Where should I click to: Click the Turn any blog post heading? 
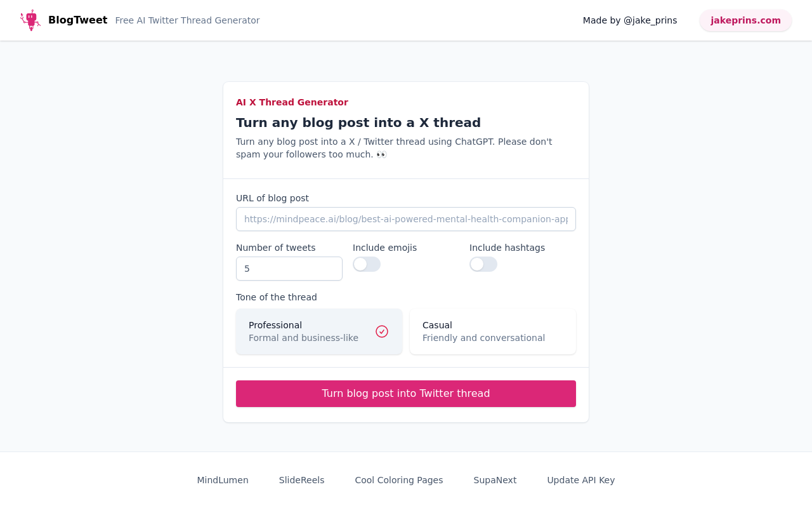point(358,123)
